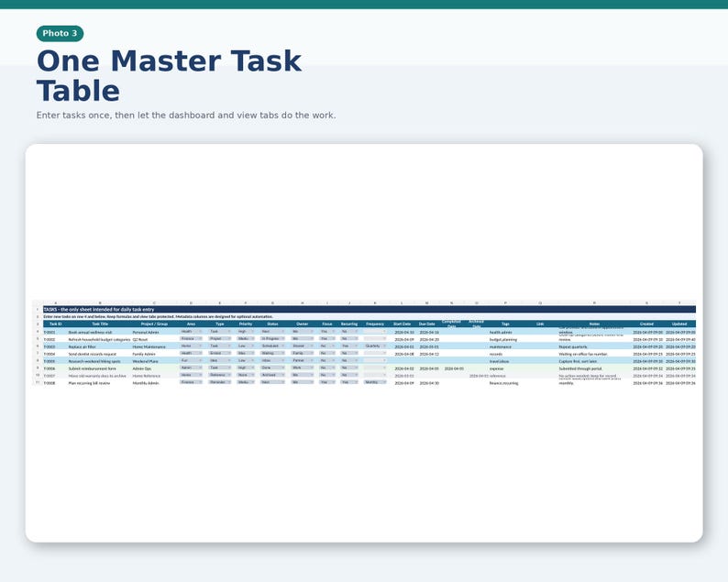This screenshot has width=728, height=582.
Task: Select the Refresh household budget categories cell
Action: point(99,340)
